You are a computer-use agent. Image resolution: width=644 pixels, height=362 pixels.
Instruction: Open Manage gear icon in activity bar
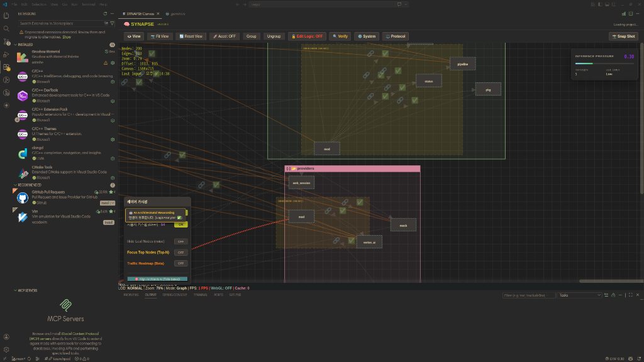[x=6, y=349]
